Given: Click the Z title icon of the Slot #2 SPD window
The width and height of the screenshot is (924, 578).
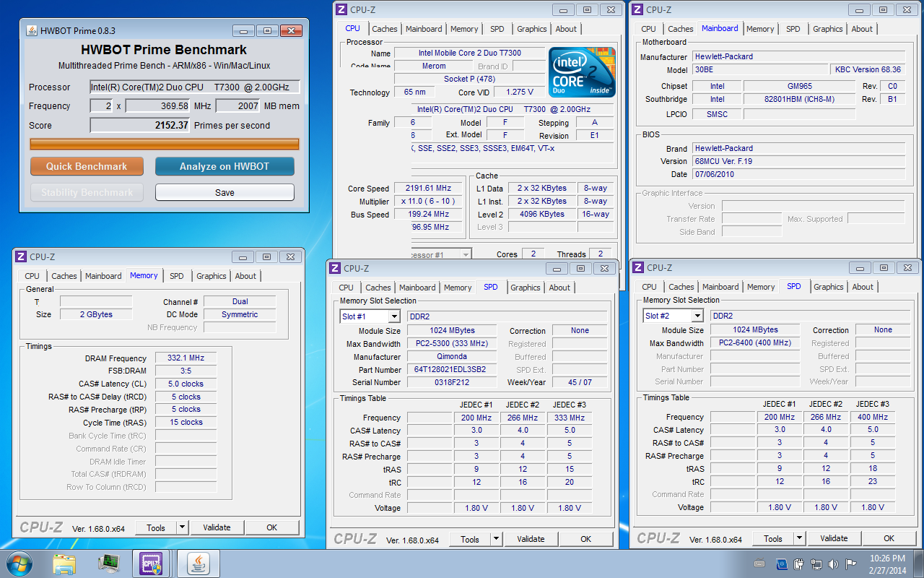Looking at the screenshot, I should 639,267.
